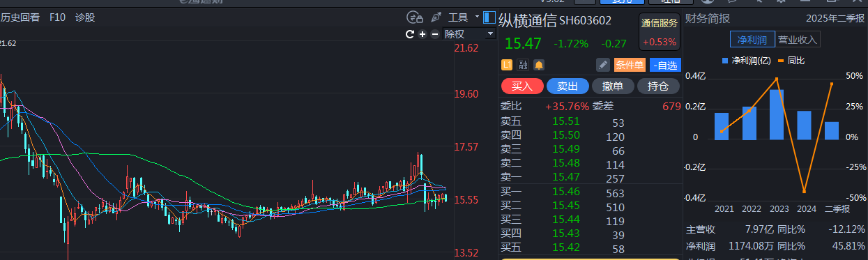Viewport: 868px width, 260px height.
Task: Click the 17.57 price axis label
Action: (466, 147)
